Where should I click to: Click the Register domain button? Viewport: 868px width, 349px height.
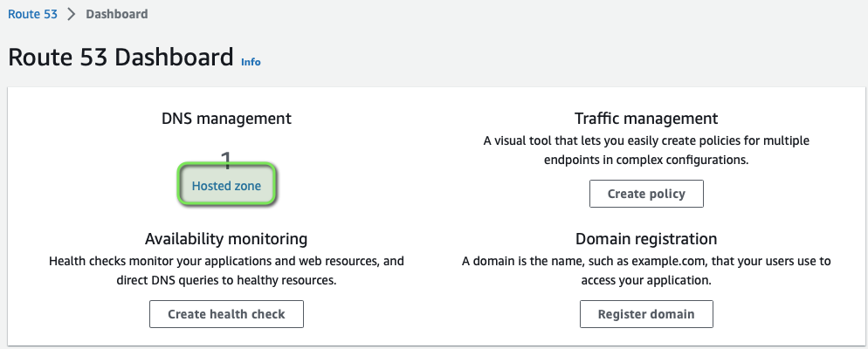646,314
